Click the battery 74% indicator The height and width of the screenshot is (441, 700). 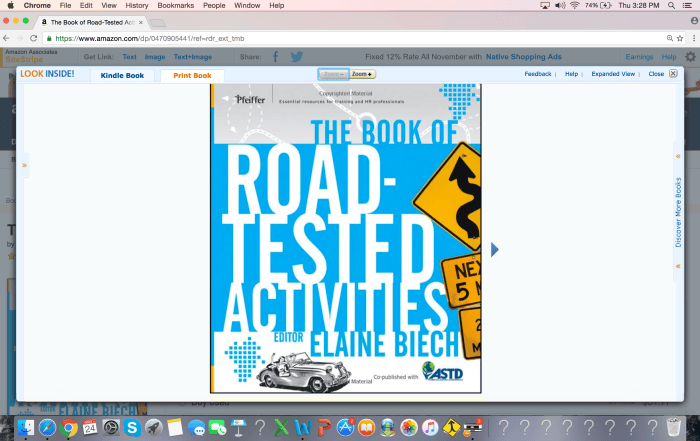598,5
